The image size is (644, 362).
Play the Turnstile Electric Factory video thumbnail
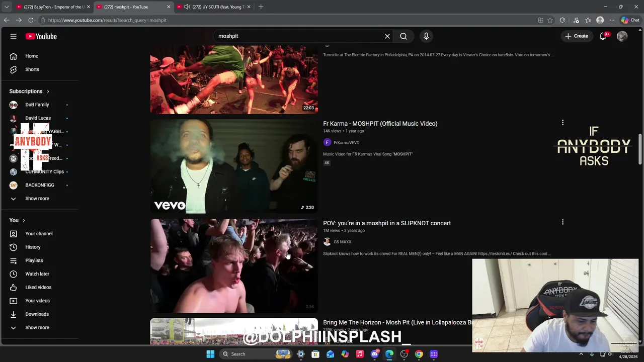pos(234,79)
